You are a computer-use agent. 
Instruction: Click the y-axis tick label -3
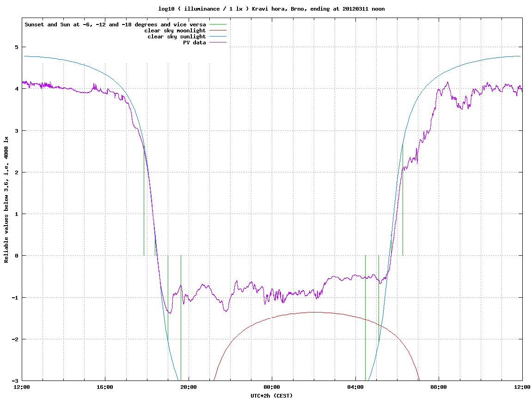(x=15, y=381)
